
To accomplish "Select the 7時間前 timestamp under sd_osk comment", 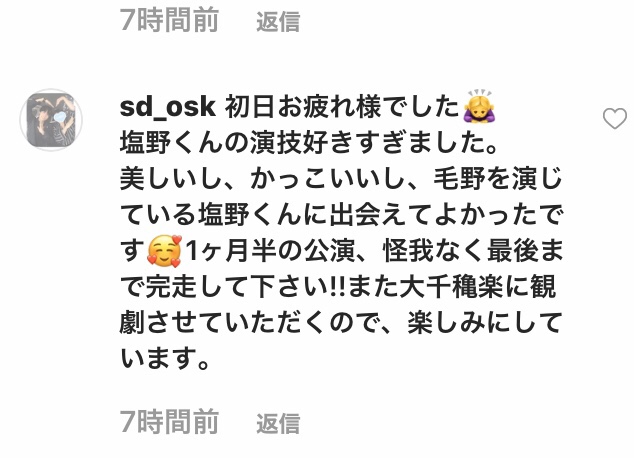I will point(169,422).
